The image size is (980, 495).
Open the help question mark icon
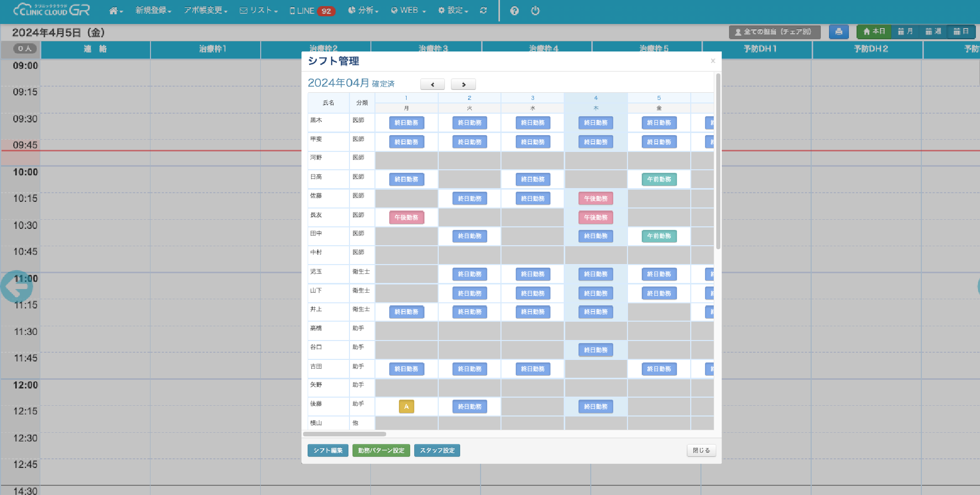514,11
